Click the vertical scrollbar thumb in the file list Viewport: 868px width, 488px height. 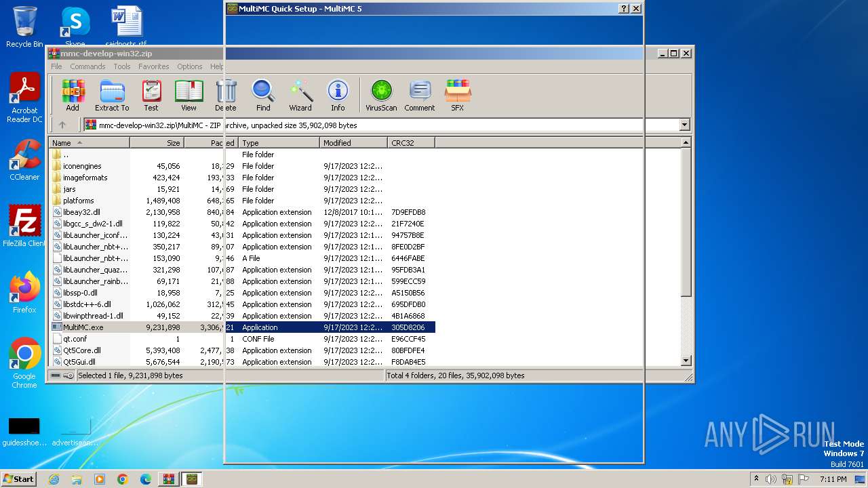(x=686, y=222)
